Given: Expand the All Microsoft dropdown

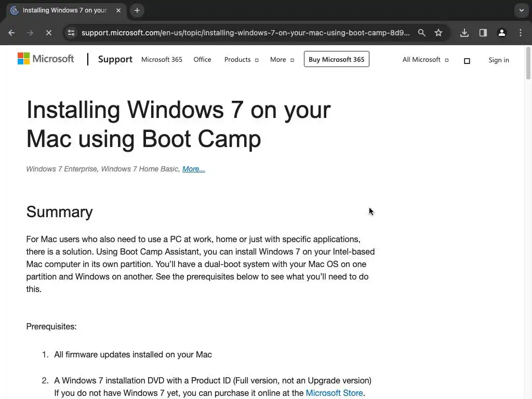Looking at the screenshot, I should click(425, 60).
